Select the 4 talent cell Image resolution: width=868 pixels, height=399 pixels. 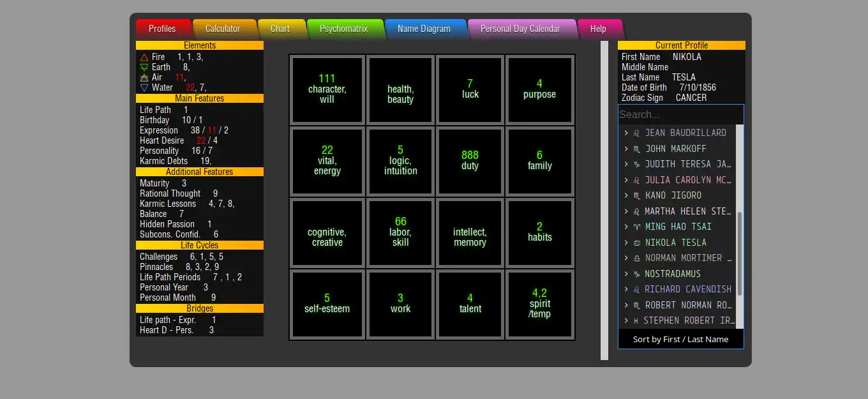[x=470, y=304]
